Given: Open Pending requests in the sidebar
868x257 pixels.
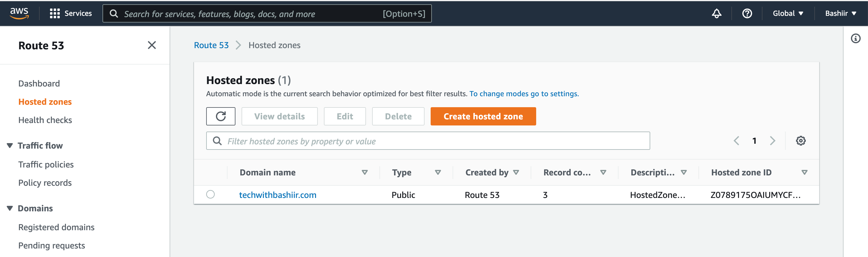Looking at the screenshot, I should tap(52, 245).
